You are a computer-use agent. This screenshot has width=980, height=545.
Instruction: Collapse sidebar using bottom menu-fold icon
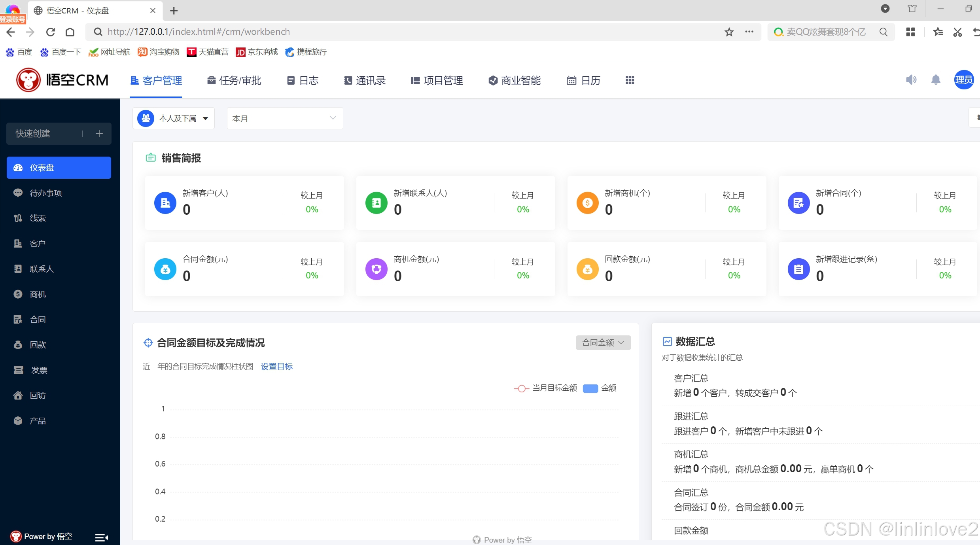101,537
